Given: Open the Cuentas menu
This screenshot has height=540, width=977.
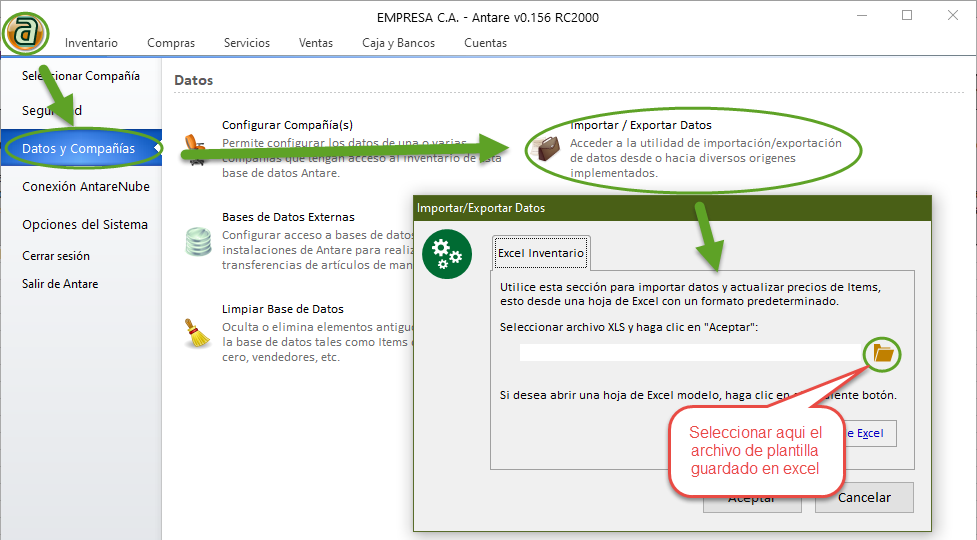Looking at the screenshot, I should click(485, 43).
